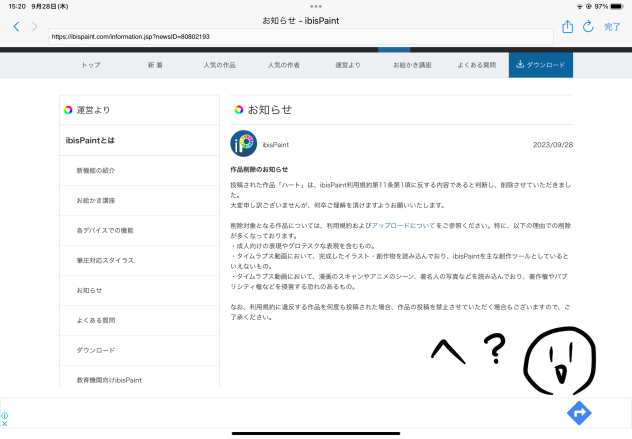Tap the browser back arrow
This screenshot has width=632, height=439.
(16, 27)
